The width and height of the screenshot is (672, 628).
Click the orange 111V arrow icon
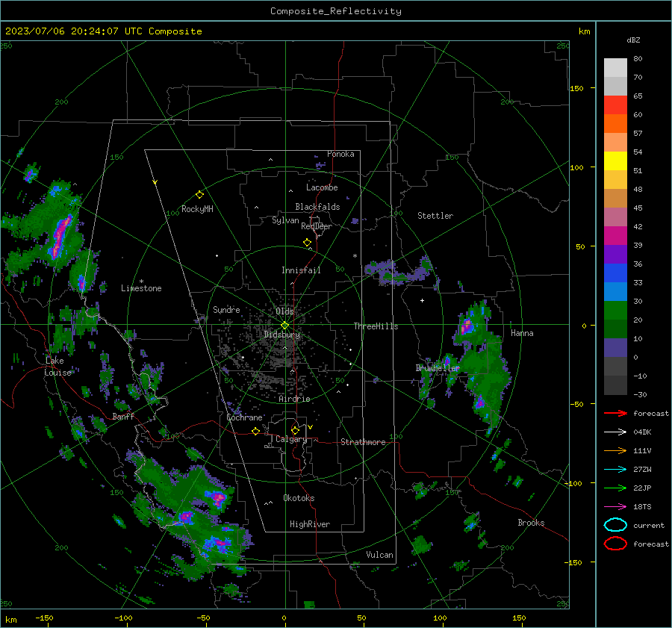coord(615,450)
